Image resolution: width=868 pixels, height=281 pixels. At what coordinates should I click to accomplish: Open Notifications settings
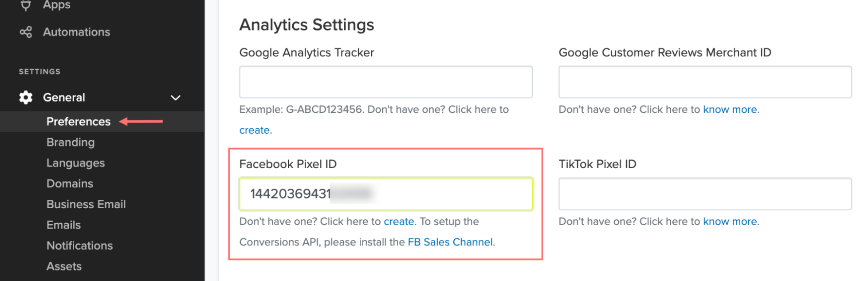pyautogui.click(x=80, y=245)
